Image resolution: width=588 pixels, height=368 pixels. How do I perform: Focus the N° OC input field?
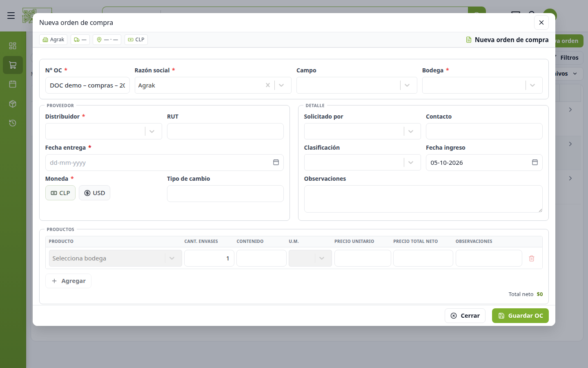pos(87,85)
